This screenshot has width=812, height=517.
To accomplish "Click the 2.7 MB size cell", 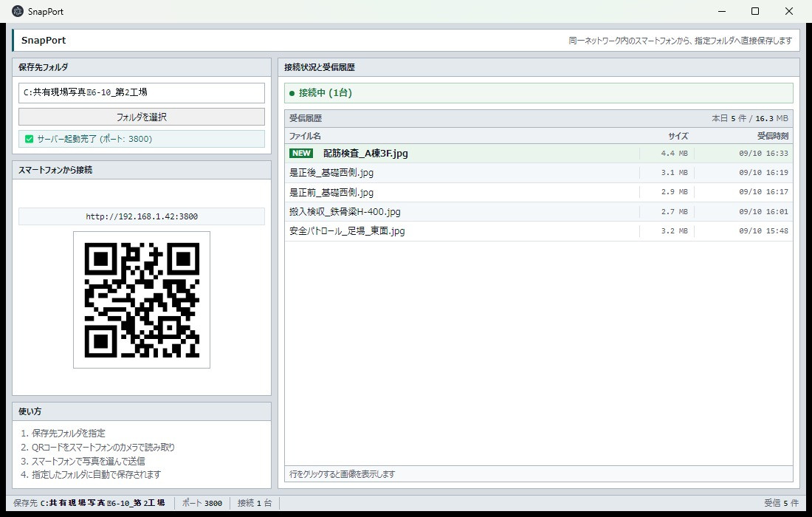I will coord(674,211).
